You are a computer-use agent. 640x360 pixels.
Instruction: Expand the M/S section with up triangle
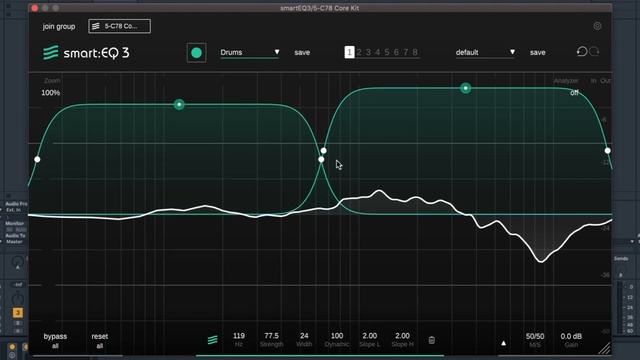click(x=503, y=343)
